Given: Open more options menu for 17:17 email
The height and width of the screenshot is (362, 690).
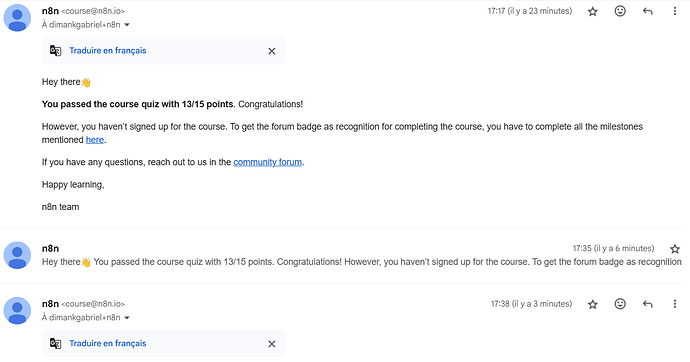Looking at the screenshot, I should tap(675, 11).
